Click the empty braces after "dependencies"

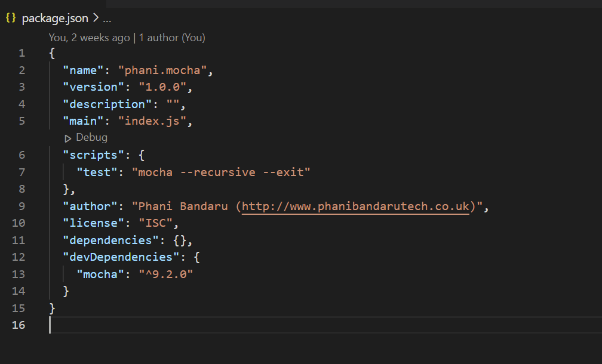pyautogui.click(x=180, y=240)
